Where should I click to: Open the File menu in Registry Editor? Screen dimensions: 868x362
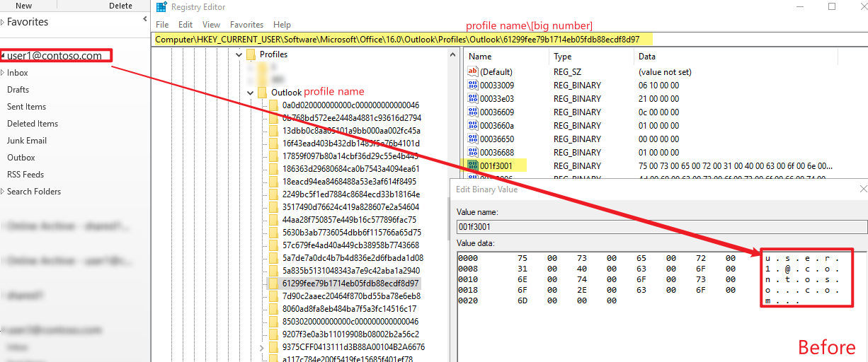pos(162,25)
